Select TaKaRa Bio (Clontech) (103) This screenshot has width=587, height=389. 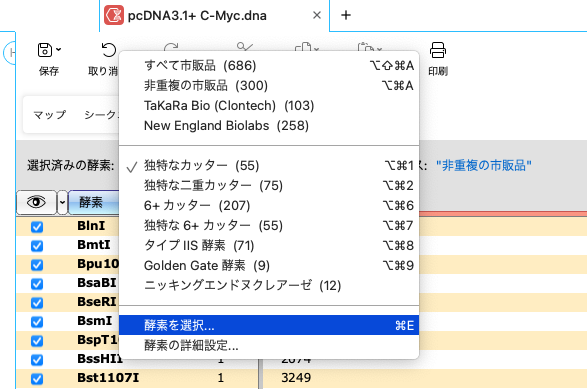tap(269, 106)
